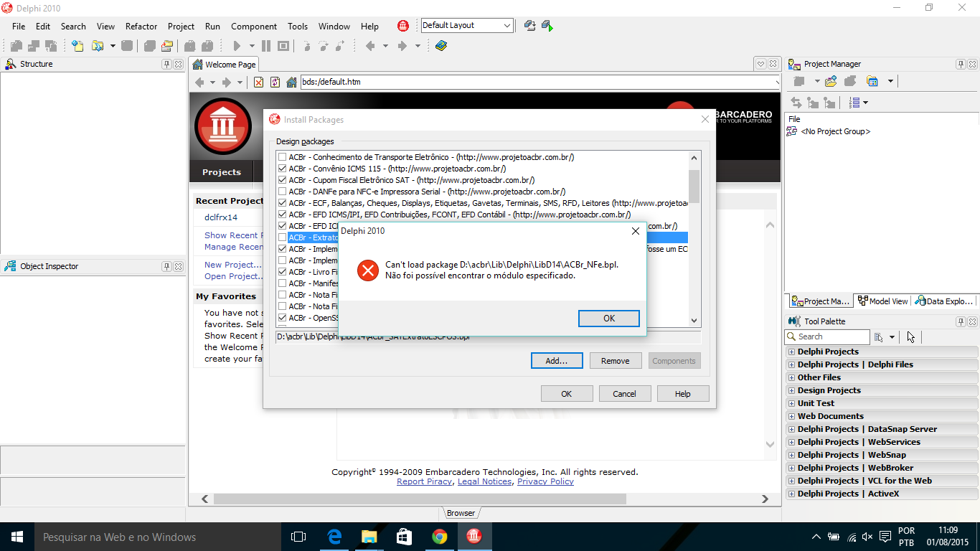Click the New Items toolbar icon
Image resolution: width=980 pixels, height=551 pixels.
(x=77, y=46)
